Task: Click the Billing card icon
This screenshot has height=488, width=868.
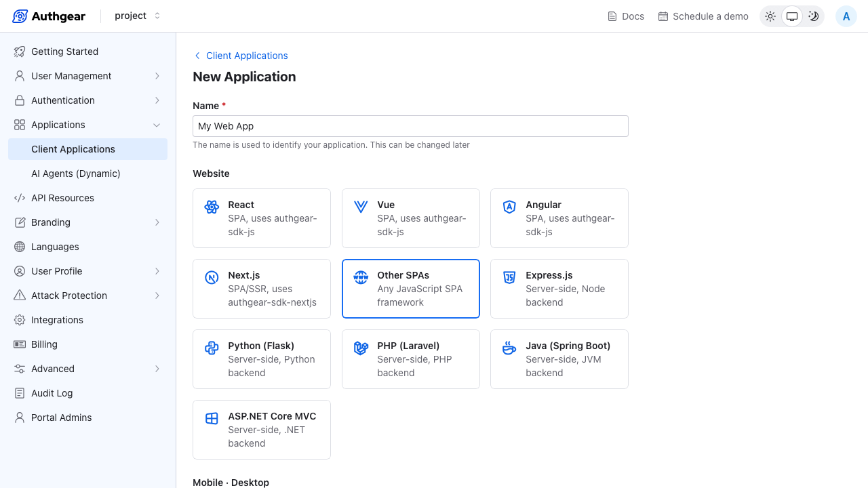Action: coord(20,344)
